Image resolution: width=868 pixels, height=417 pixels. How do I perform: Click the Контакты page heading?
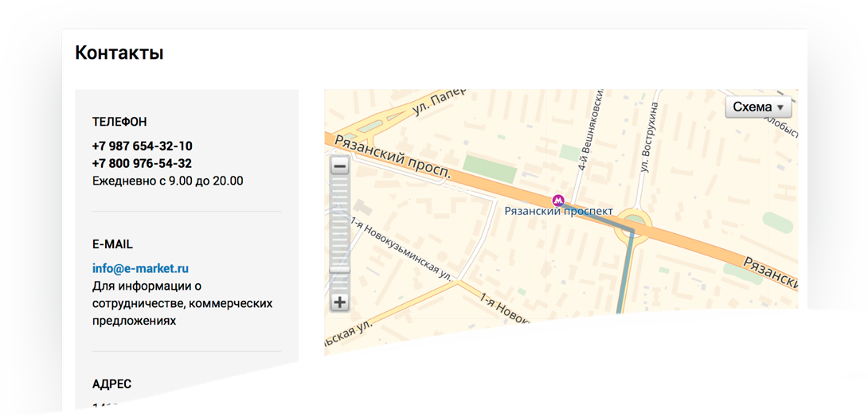[x=119, y=53]
